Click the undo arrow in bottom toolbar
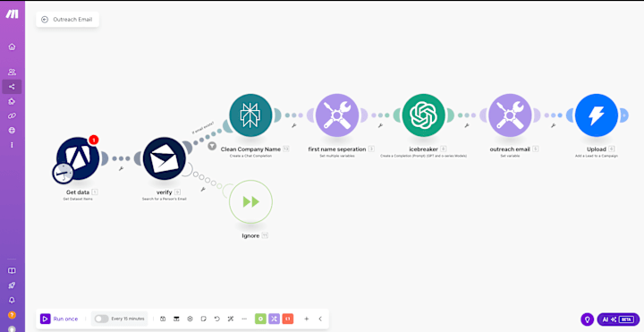This screenshot has width=644, height=332. pyautogui.click(x=217, y=319)
